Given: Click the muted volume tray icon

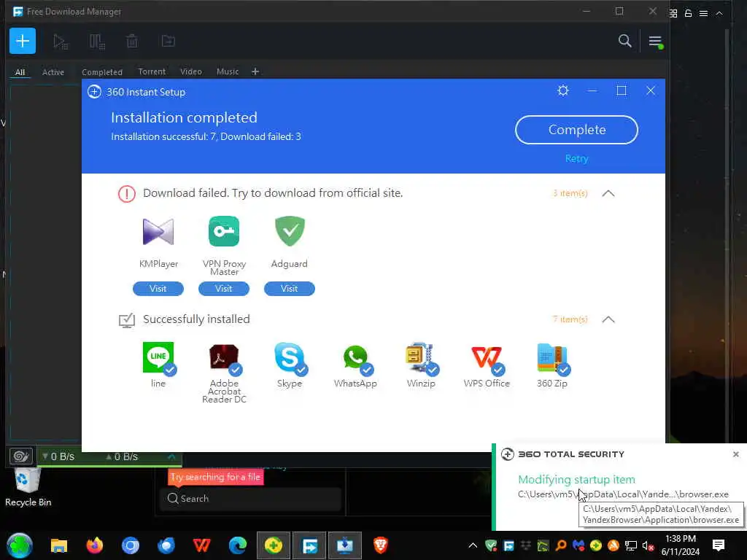Looking at the screenshot, I should [x=648, y=545].
